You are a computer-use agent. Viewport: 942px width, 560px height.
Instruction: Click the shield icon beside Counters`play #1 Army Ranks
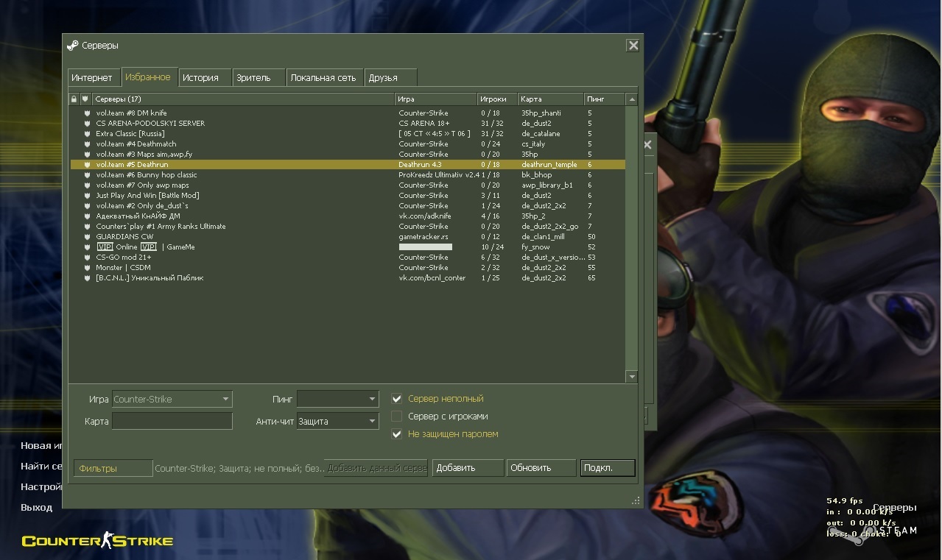(x=87, y=227)
